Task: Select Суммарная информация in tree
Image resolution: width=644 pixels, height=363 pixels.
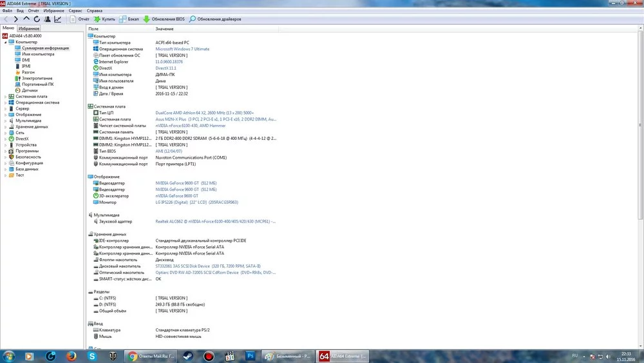Action: click(x=45, y=48)
